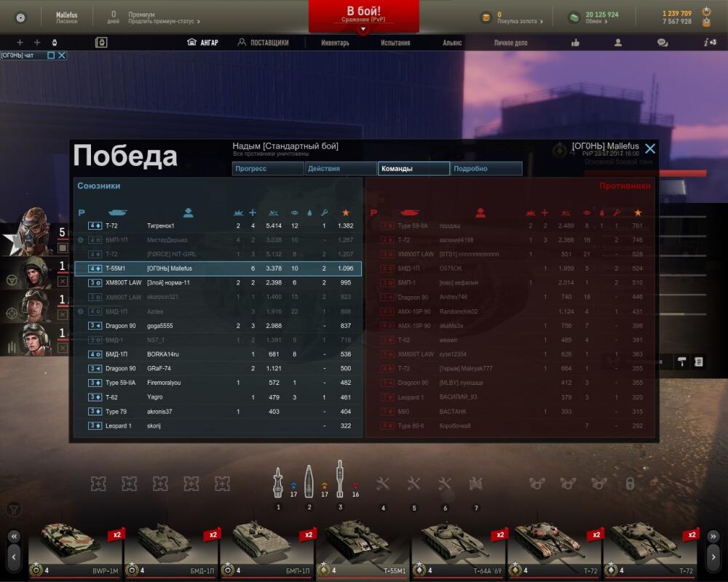Open the vehicle filter funnel icon
Image resolution: width=728 pixels, height=582 pixels.
[14, 509]
